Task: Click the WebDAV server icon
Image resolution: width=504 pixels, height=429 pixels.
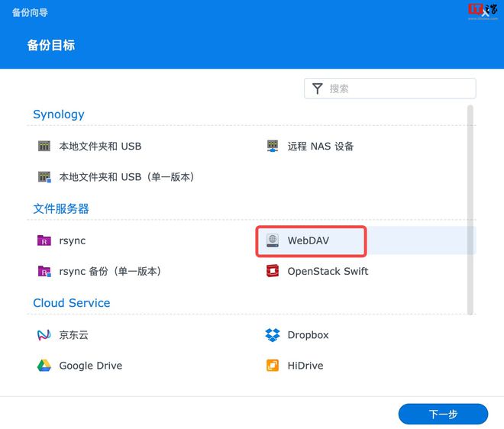Action: pos(273,240)
